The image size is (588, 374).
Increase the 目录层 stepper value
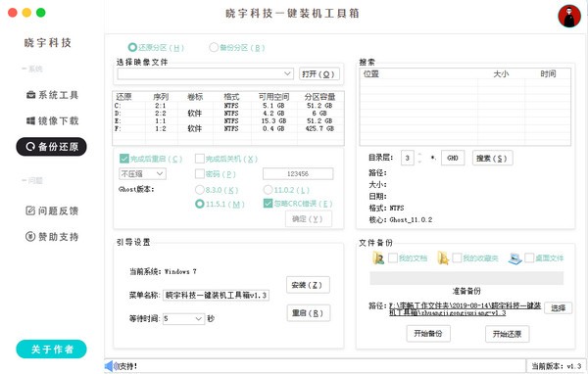(419, 155)
